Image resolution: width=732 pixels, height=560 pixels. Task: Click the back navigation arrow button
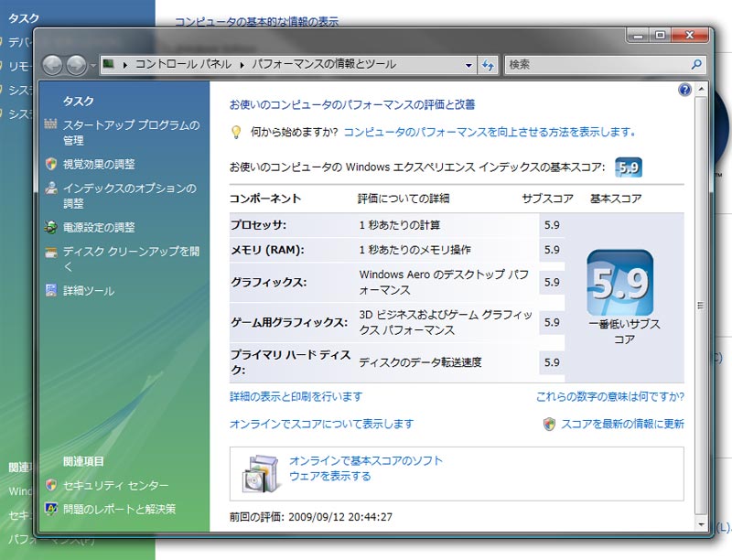pyautogui.click(x=53, y=65)
